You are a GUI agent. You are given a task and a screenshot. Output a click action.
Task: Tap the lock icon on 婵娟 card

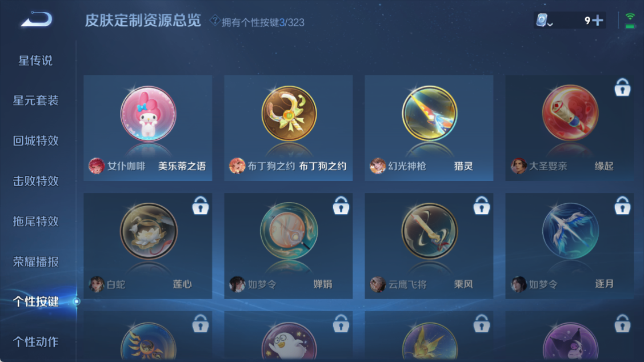point(341,205)
